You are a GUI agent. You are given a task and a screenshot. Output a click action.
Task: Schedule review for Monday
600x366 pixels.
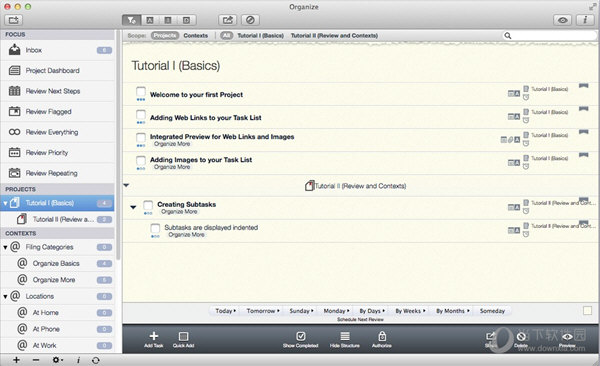pos(336,311)
